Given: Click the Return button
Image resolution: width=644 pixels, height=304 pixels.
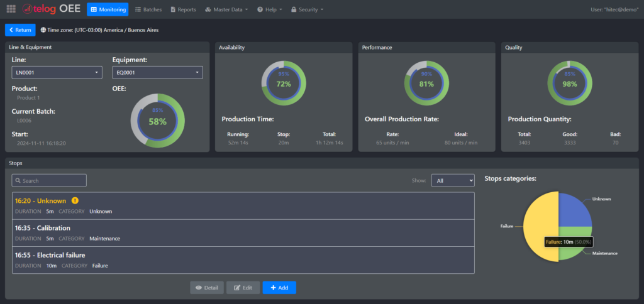Looking at the screenshot, I should (x=20, y=30).
